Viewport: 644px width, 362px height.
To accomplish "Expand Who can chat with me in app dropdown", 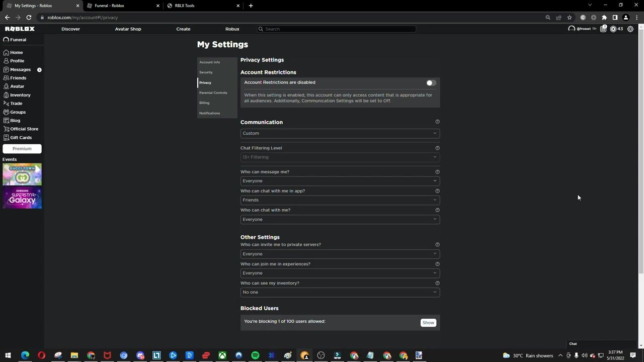I will coord(340,200).
